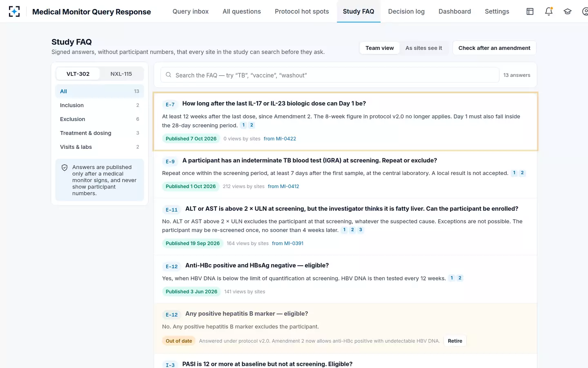Open the table layout icon in the top bar
Screen dimensions: 588x368
[530, 11]
